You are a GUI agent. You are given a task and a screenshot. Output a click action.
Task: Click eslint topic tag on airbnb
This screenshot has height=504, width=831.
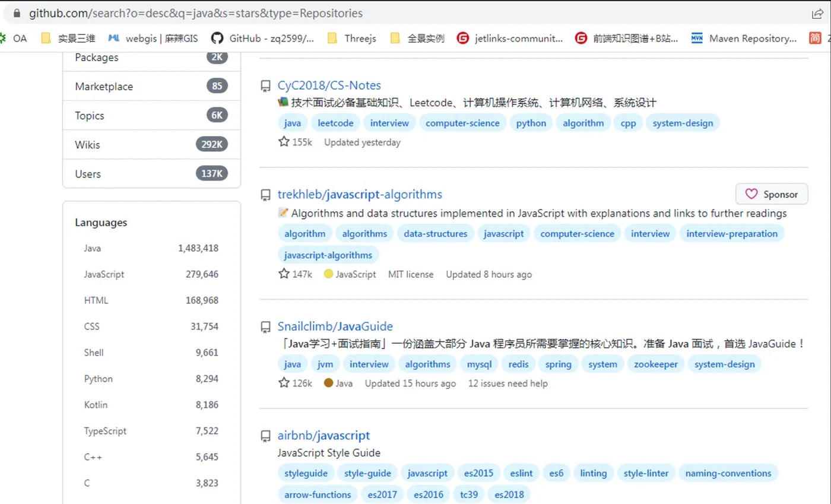(522, 474)
